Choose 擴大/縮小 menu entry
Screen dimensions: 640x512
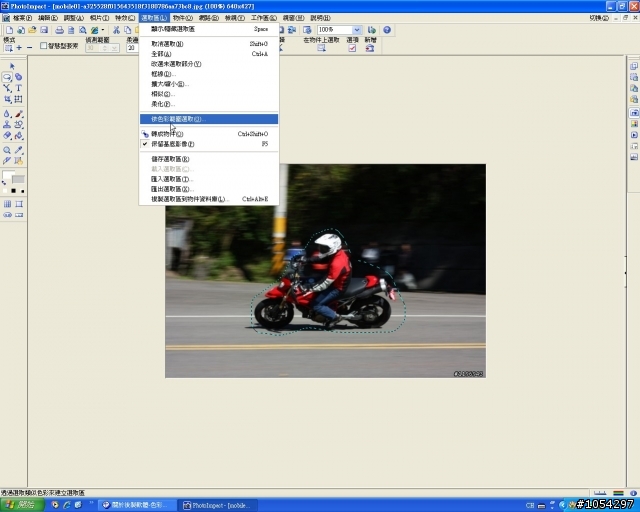pyautogui.click(x=209, y=84)
